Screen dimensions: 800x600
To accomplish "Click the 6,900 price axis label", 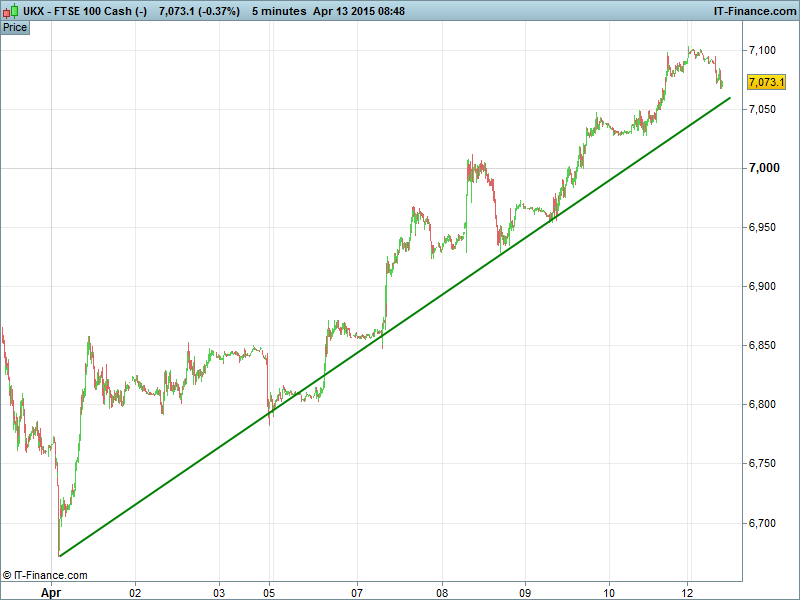I will pyautogui.click(x=762, y=287).
